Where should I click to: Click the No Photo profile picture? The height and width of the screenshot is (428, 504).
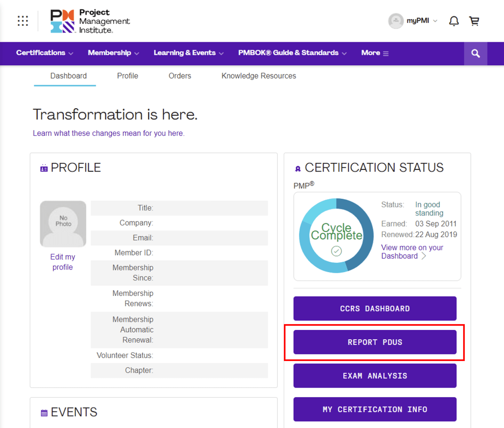[63, 224]
